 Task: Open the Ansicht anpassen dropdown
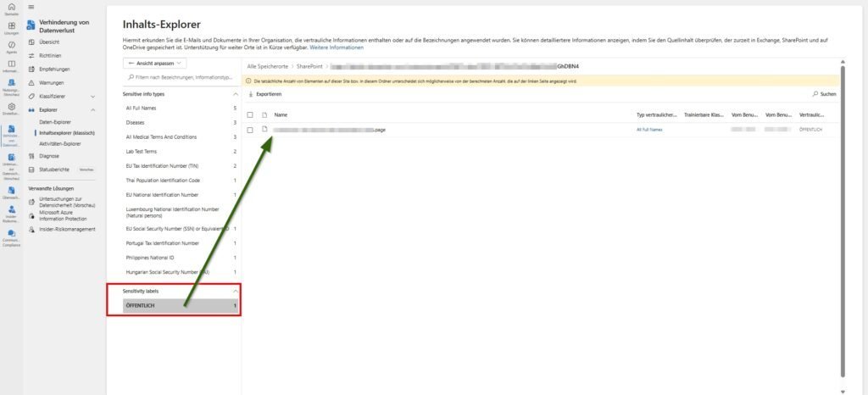click(x=154, y=64)
